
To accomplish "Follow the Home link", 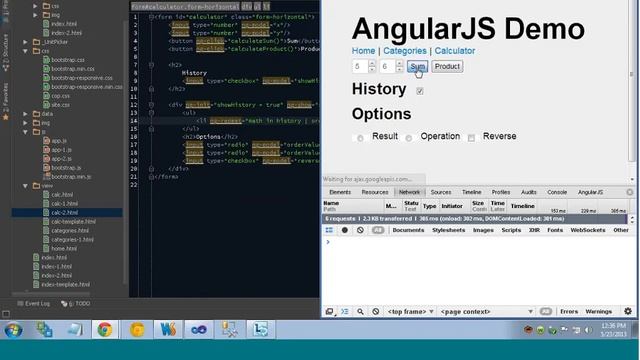I will (363, 51).
